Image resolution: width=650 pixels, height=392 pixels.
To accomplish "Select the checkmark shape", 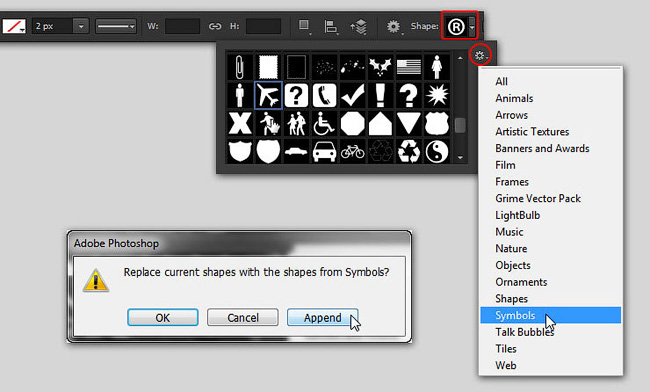I will pos(352,95).
